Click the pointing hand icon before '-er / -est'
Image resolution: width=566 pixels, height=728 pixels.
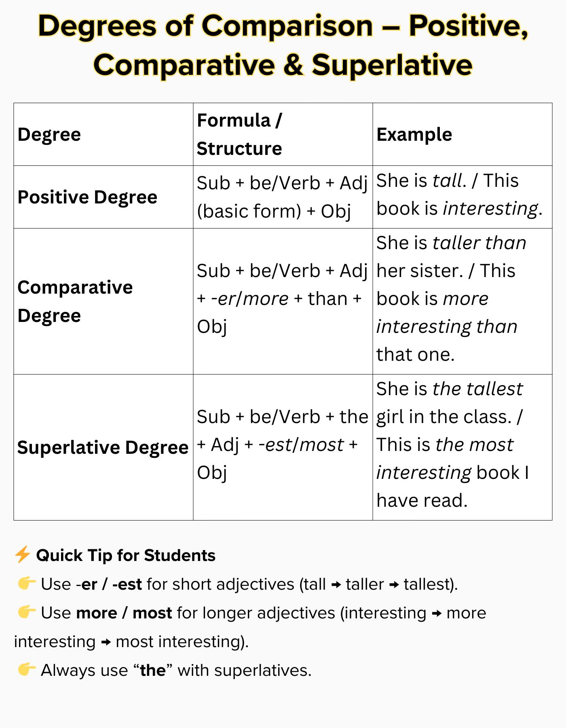tap(27, 584)
